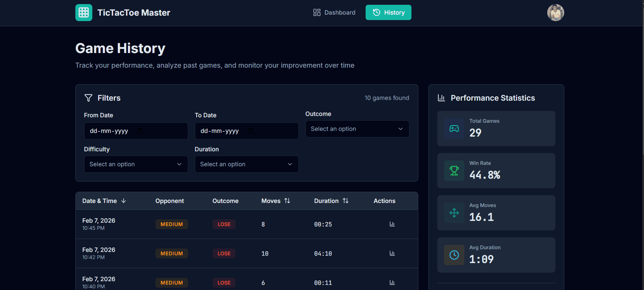Expand the Outcome filter dropdown
Viewport: 644px width, 290px height.
tap(357, 129)
